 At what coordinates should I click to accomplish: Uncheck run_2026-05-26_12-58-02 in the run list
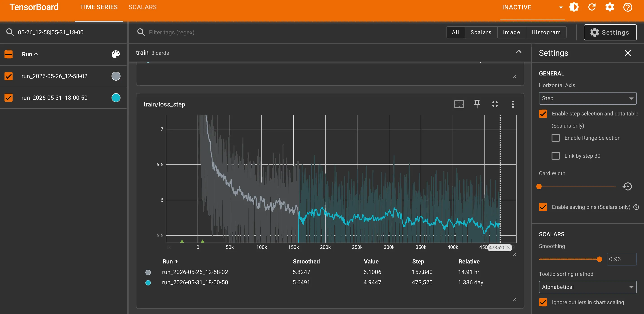(x=9, y=76)
